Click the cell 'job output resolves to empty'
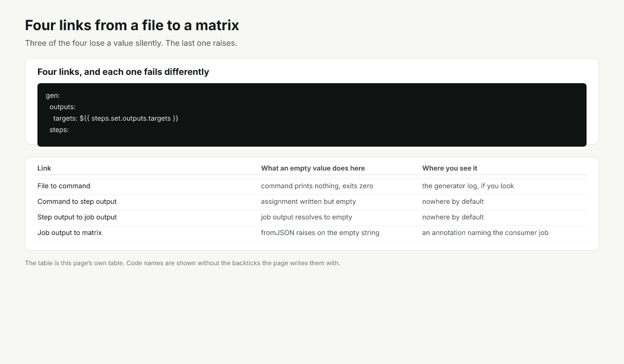The width and height of the screenshot is (624, 364). coord(307,217)
